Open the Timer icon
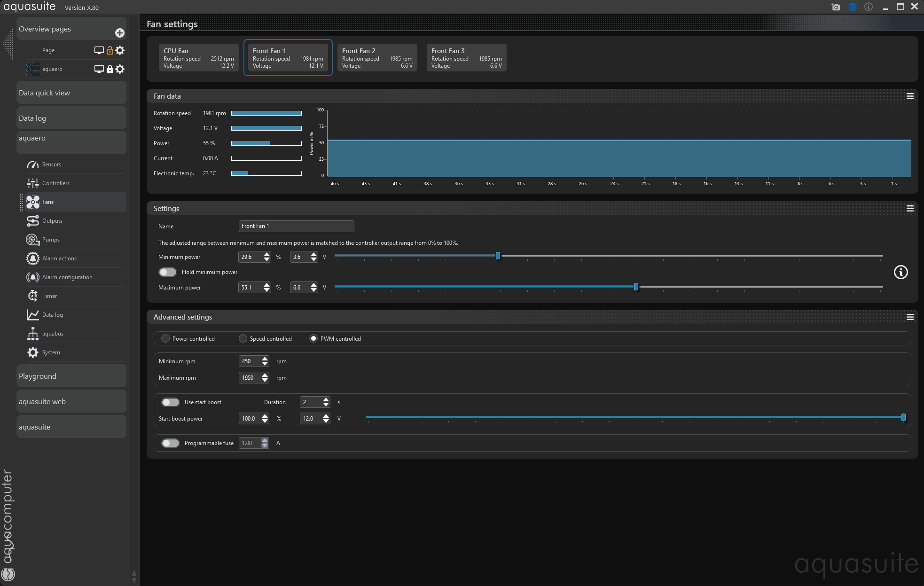The height and width of the screenshot is (586, 924). coord(32,296)
